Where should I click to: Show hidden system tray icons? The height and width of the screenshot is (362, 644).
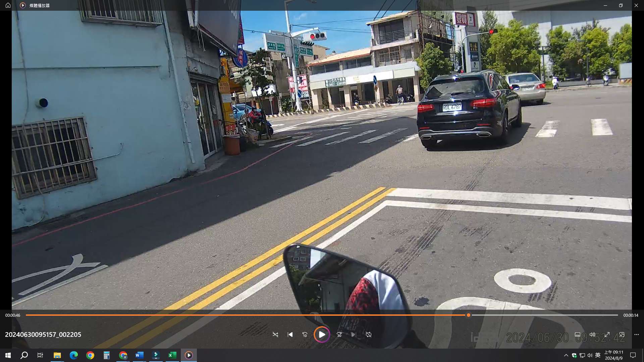[x=566, y=355]
